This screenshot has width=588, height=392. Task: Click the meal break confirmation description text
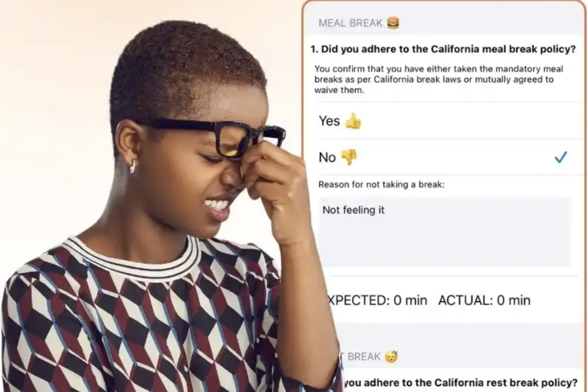(439, 79)
